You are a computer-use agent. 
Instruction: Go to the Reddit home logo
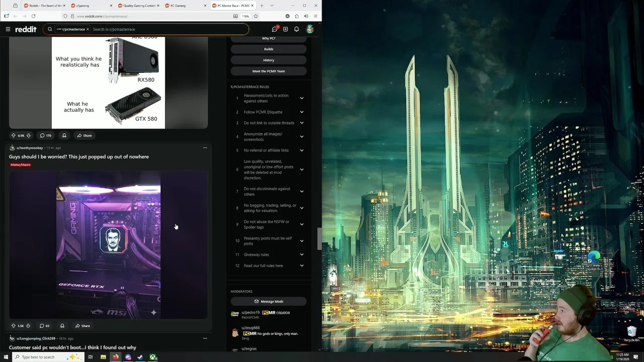[26, 29]
